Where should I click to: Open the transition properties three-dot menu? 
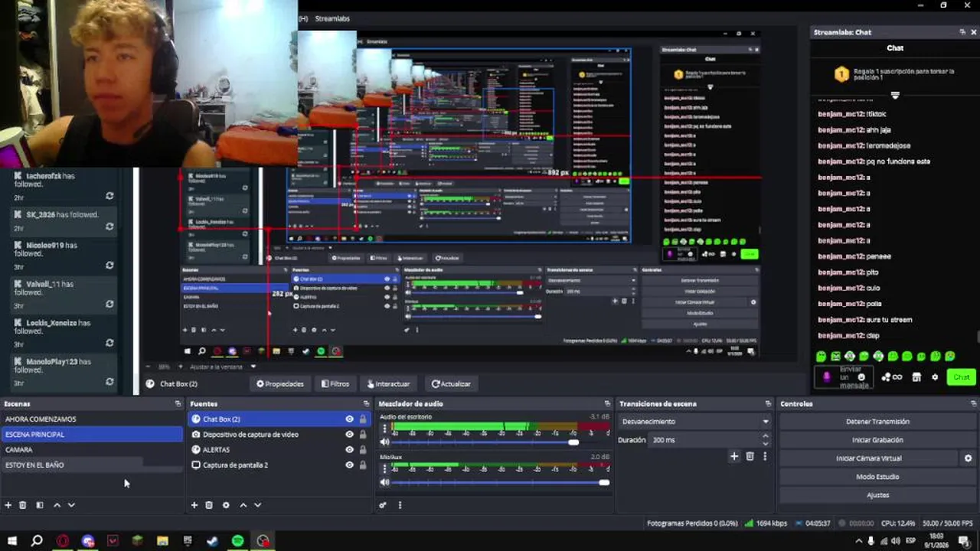[764, 456]
